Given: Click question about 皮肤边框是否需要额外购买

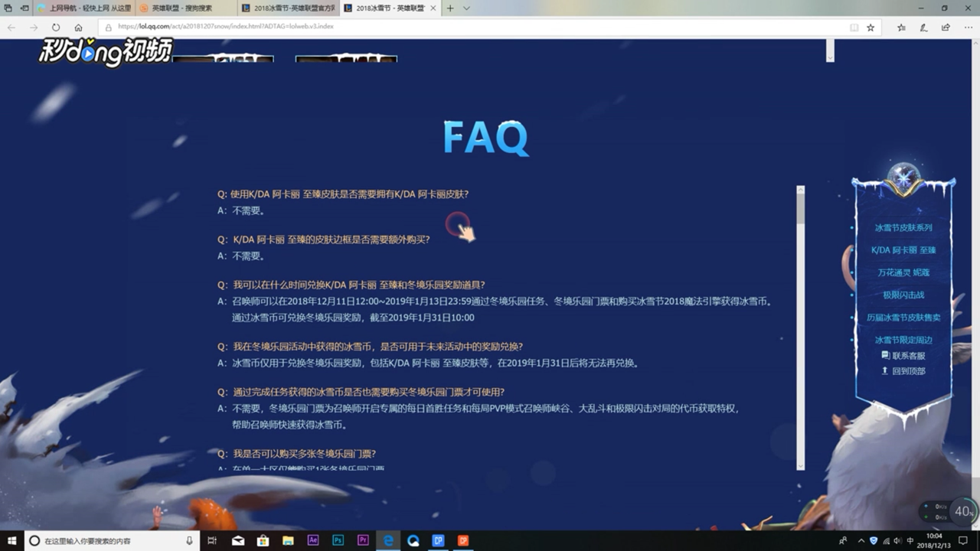Looking at the screenshot, I should coord(324,239).
